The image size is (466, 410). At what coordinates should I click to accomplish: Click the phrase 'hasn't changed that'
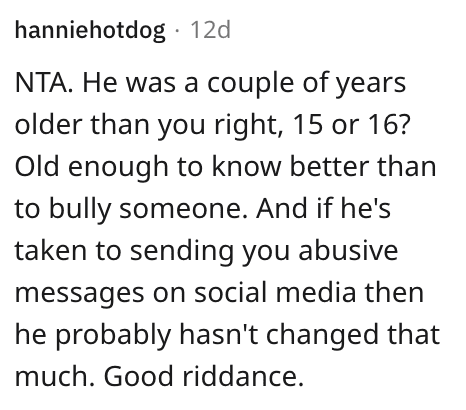pyautogui.click(x=310, y=336)
